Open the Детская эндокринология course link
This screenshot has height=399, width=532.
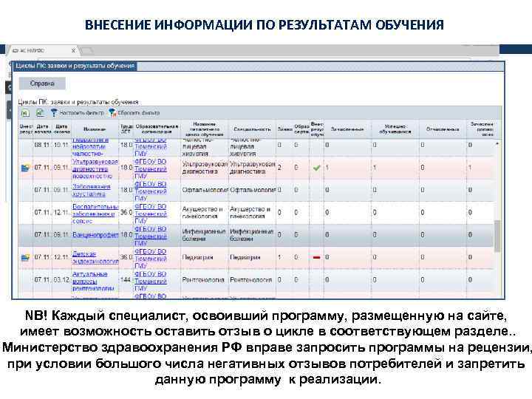95,258
